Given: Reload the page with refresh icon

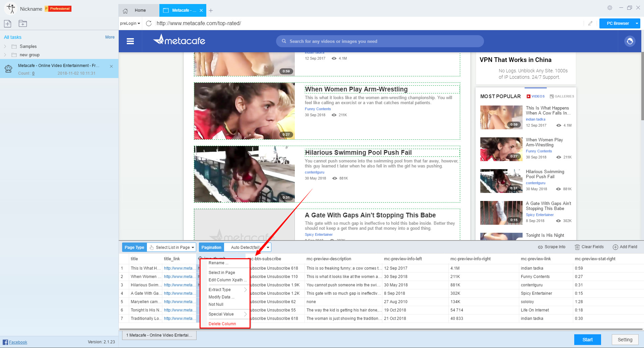Looking at the screenshot, I should 149,23.
